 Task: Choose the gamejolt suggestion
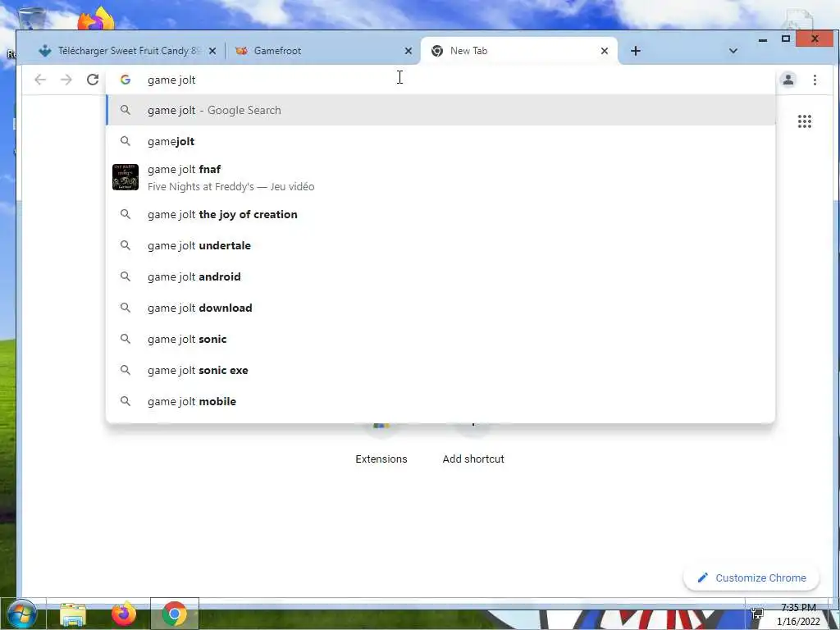(441, 141)
